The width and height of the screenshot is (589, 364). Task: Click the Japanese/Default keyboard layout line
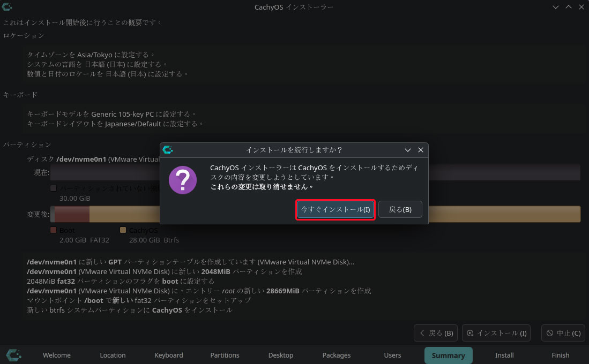coord(115,124)
